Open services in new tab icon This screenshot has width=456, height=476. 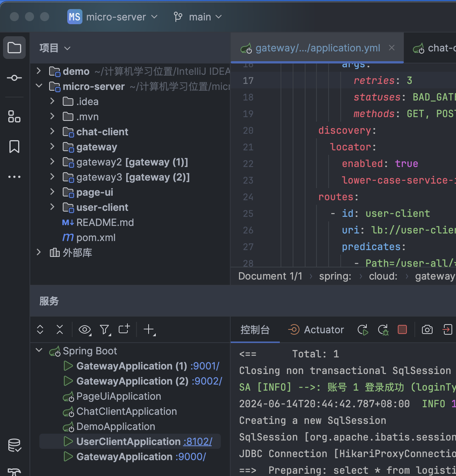(x=124, y=329)
